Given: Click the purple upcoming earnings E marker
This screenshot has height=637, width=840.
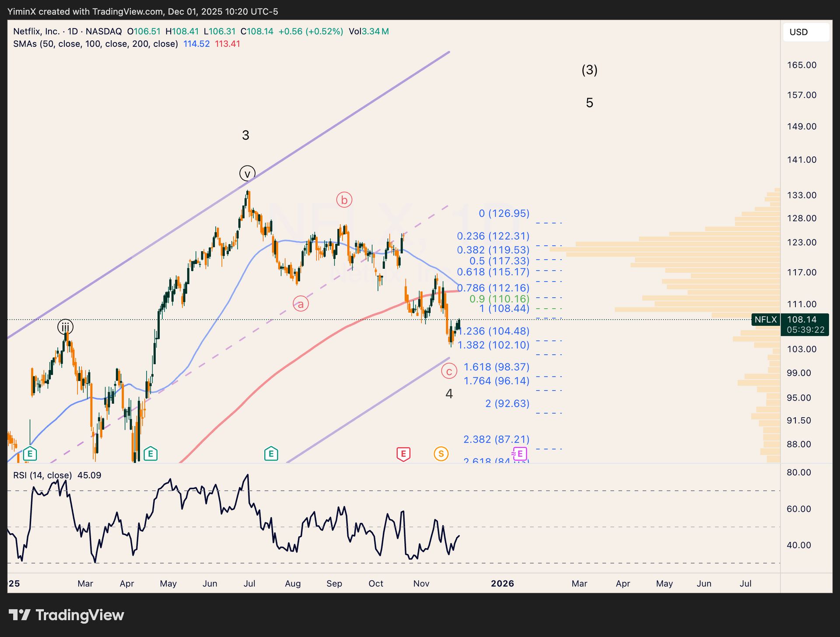Looking at the screenshot, I should coord(520,454).
